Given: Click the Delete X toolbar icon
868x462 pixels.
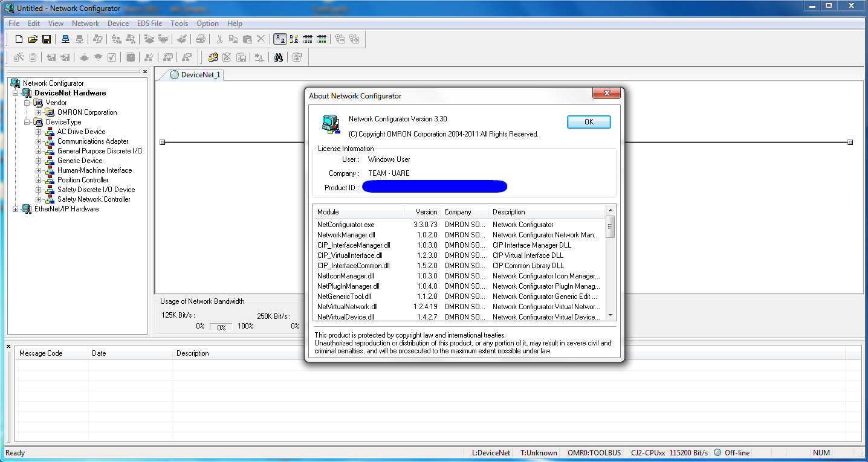Looking at the screenshot, I should pos(261,39).
